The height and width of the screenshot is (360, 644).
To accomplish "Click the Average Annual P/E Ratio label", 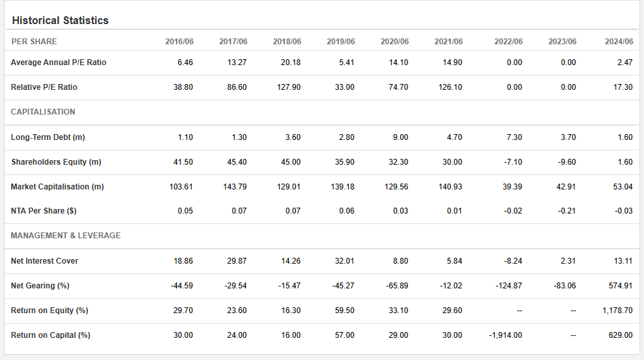I will pos(59,62).
